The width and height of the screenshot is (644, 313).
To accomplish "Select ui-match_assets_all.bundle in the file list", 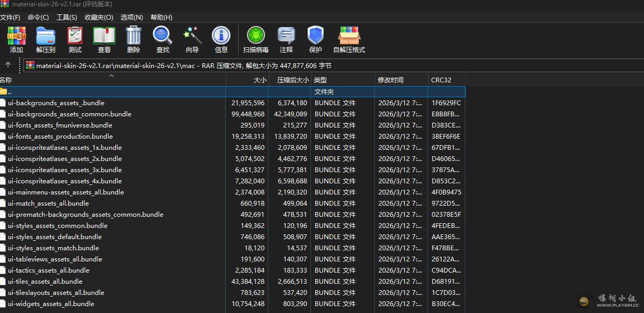I will click(48, 203).
